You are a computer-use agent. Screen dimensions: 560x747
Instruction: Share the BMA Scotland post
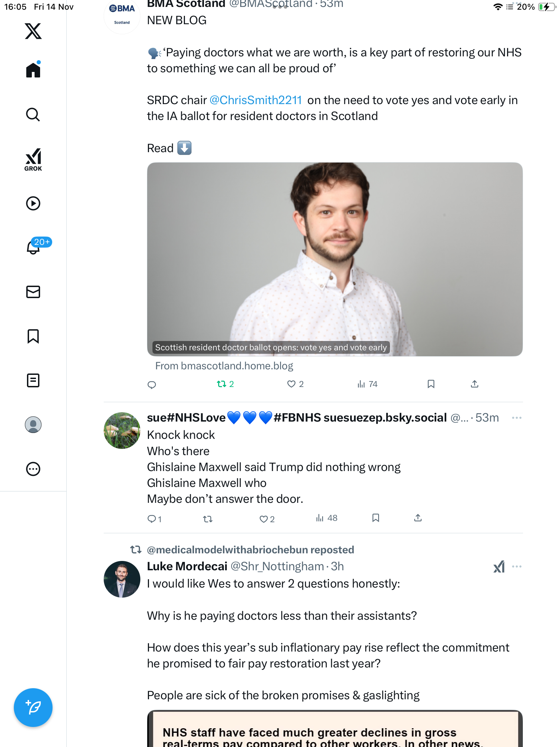point(475,384)
